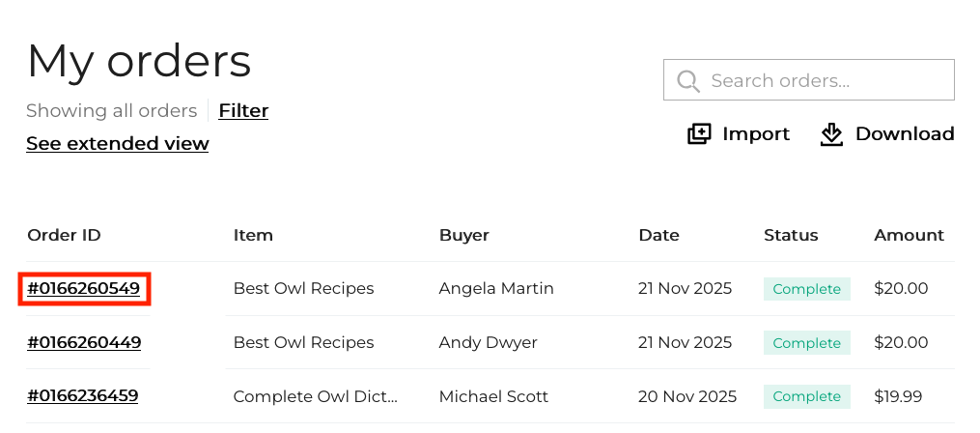
Task: Select the Complete Owl Dict... item cell
Action: [315, 396]
